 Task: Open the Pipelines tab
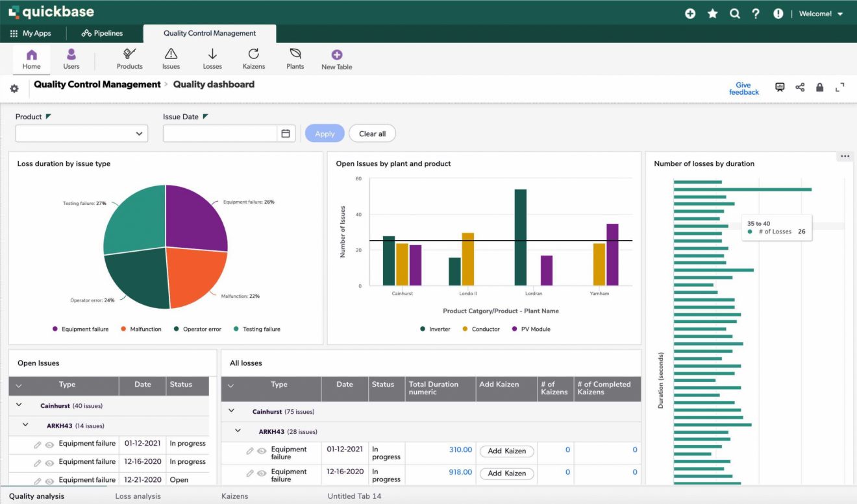click(103, 33)
